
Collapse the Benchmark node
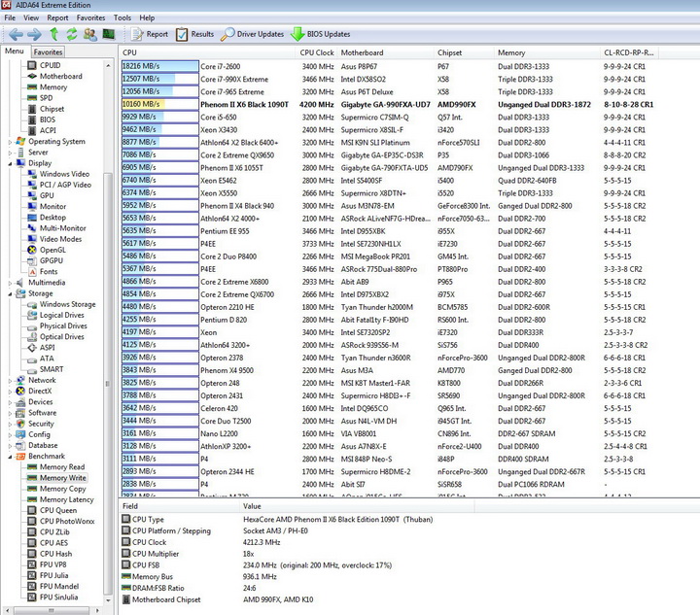click(x=11, y=457)
